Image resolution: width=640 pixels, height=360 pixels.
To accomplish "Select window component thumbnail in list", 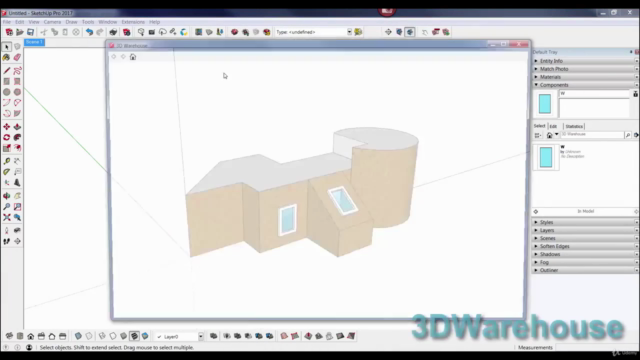I will pos(546,157).
